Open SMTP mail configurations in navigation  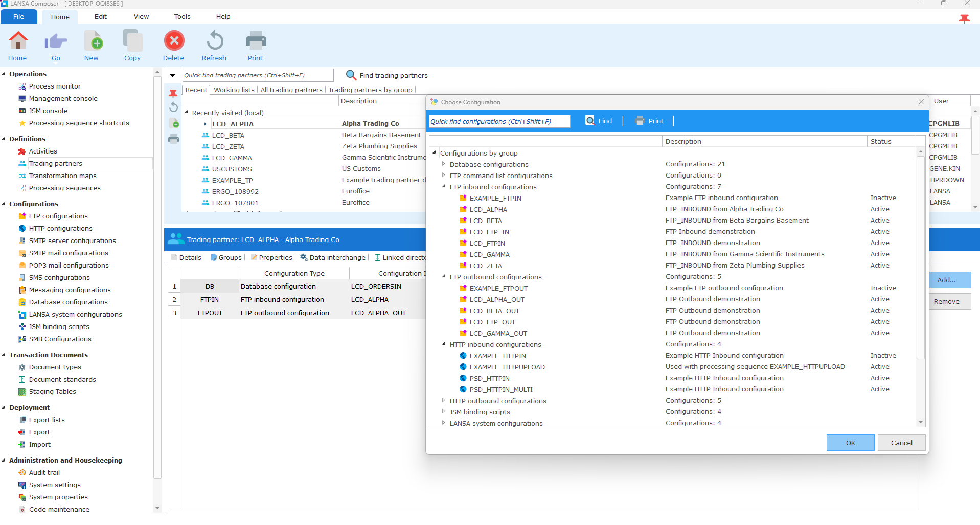[x=69, y=253]
